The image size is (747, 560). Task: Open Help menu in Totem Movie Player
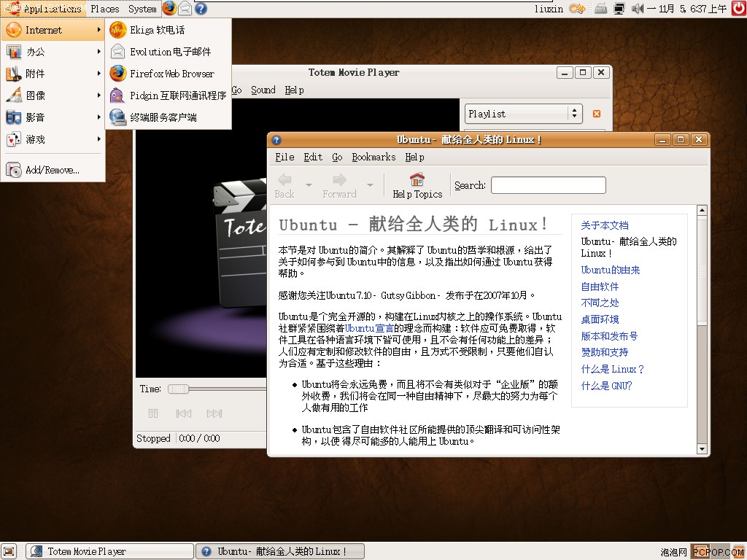[295, 90]
